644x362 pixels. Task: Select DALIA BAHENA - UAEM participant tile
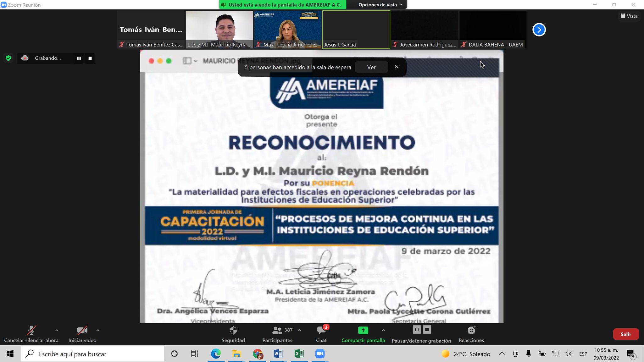click(493, 30)
